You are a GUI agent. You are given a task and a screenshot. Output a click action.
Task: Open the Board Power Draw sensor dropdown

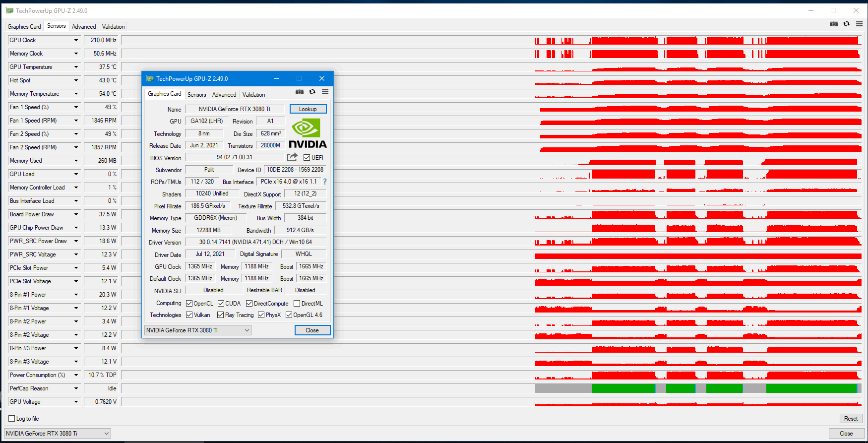tap(76, 214)
